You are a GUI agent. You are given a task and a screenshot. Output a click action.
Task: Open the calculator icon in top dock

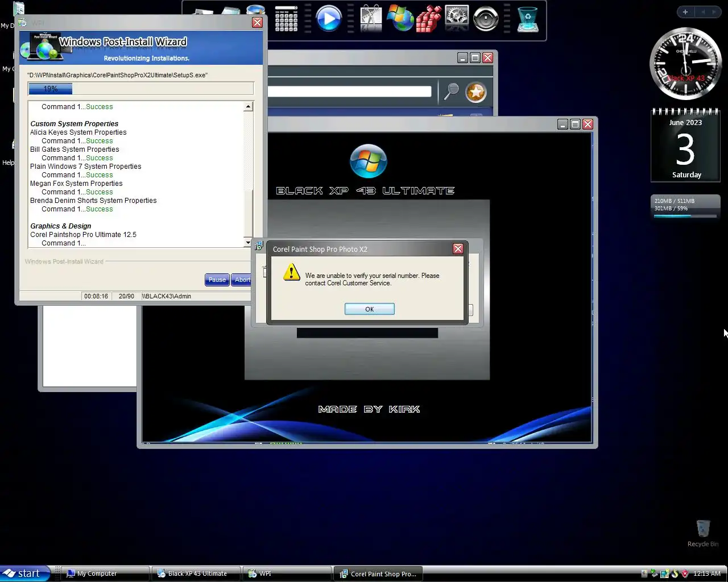pyautogui.click(x=286, y=19)
